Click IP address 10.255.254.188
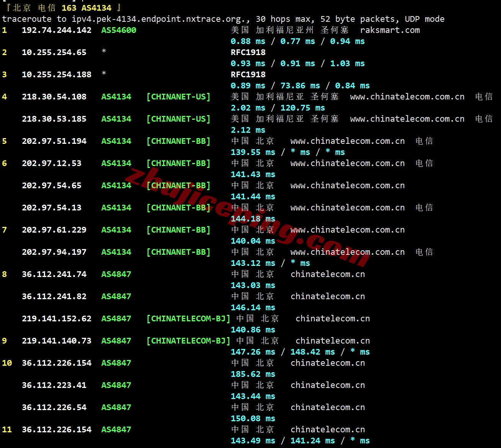The image size is (501, 448). click(x=57, y=75)
